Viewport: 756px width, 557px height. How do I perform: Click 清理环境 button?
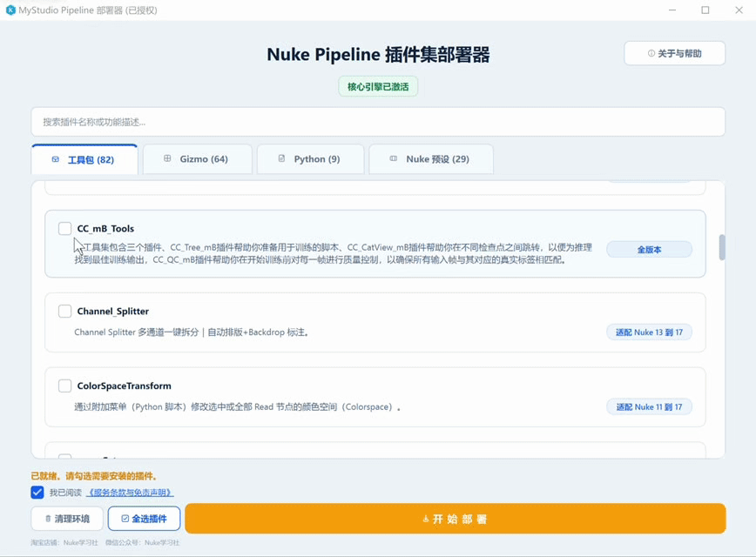[x=67, y=519]
